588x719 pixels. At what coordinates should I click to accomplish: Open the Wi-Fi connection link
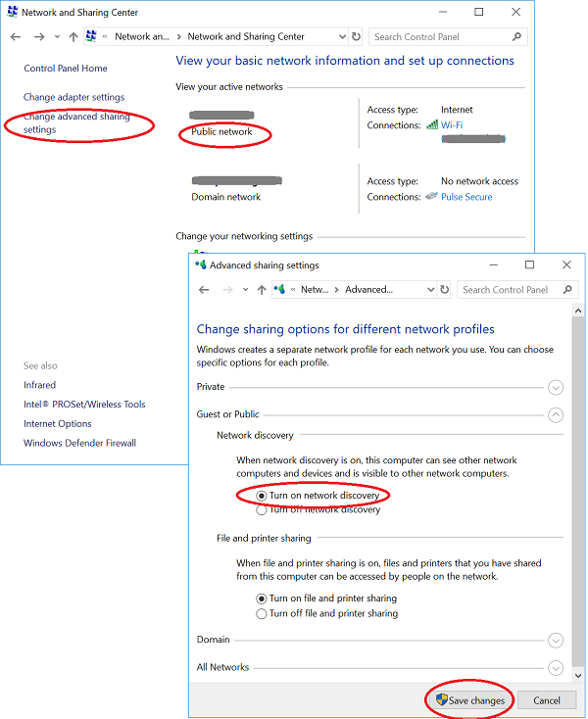(x=452, y=125)
